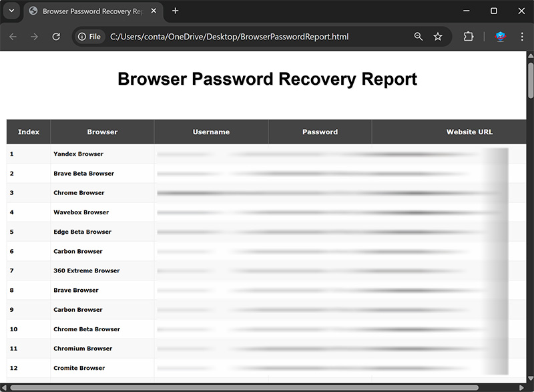This screenshot has height=392, width=534.
Task: Close the Browser Password Recovery Report tab
Action: 154,11
